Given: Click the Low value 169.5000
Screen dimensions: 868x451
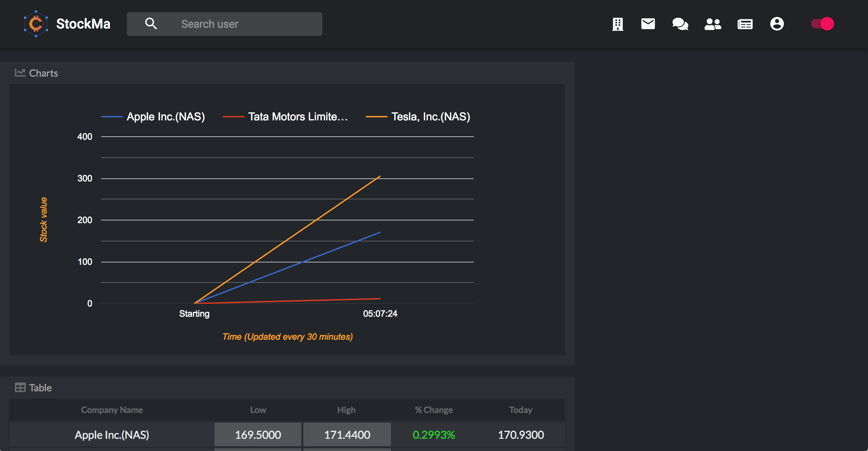Looking at the screenshot, I should click(x=258, y=435).
